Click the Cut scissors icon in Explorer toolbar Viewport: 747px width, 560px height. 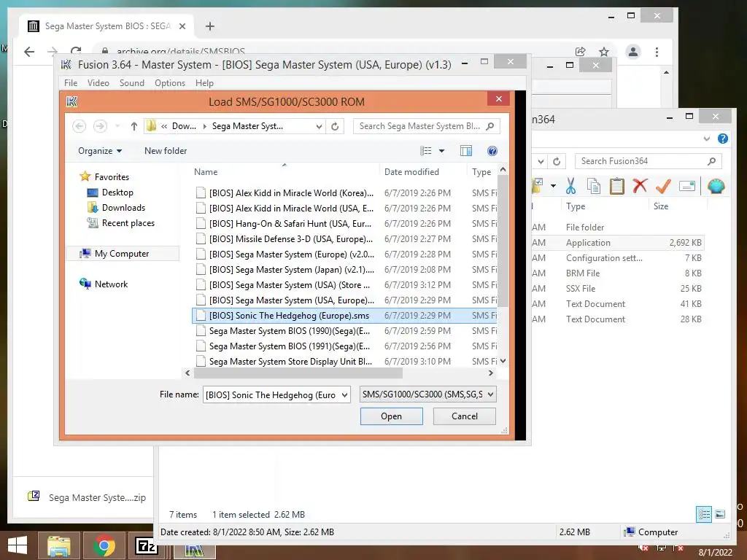click(570, 186)
